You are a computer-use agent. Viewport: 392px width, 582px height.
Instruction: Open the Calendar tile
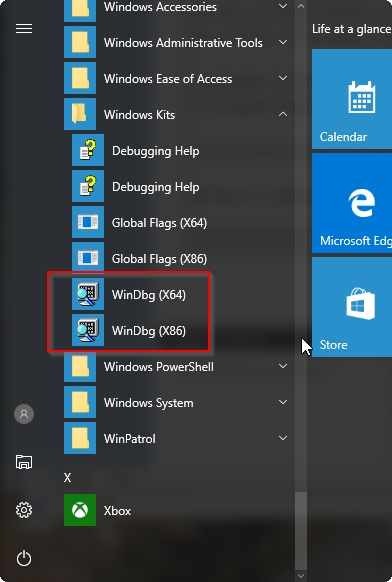(352, 99)
